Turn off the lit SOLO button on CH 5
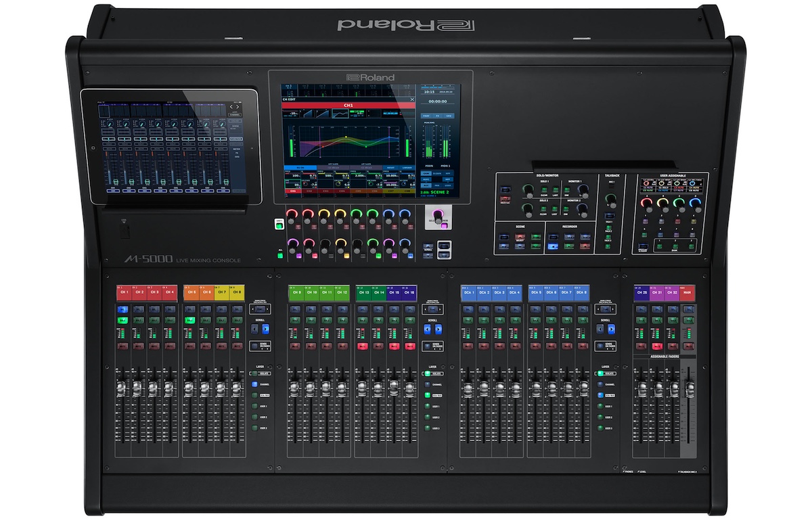This screenshot has height=525, width=812. (191, 319)
